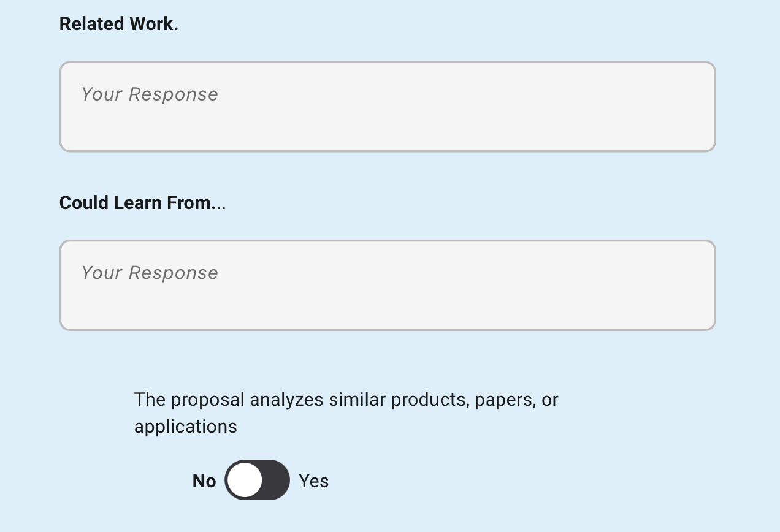This screenshot has width=780, height=532.
Task: Click the "Could Learn From..." heading
Action: [x=142, y=203]
